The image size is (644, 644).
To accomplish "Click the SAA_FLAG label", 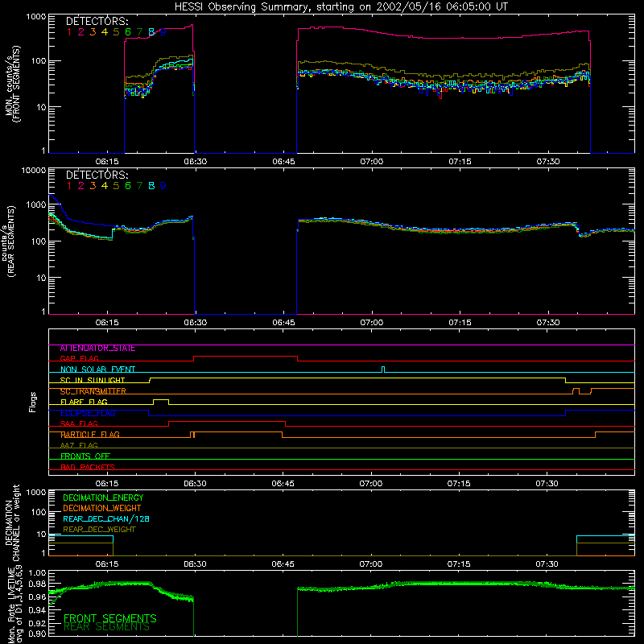I will point(79,424).
